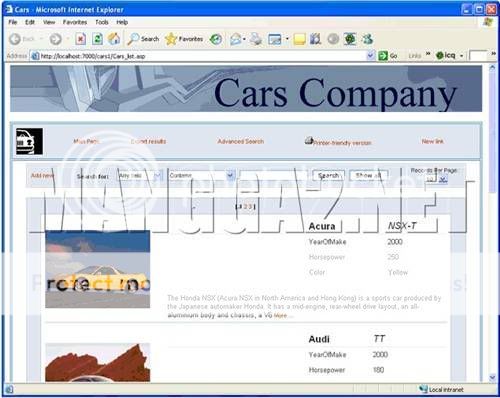Click the green globe toolbar icon
The height and width of the screenshot is (398, 500).
click(350, 39)
